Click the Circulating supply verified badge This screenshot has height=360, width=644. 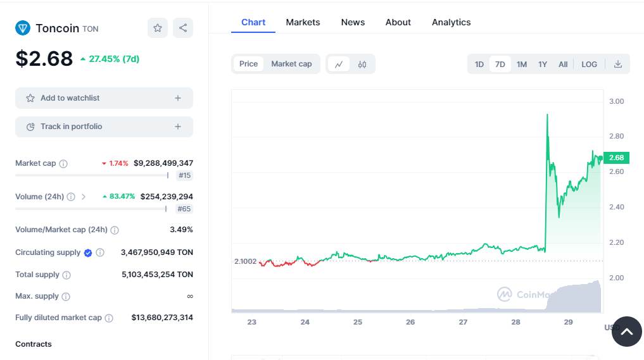pyautogui.click(x=88, y=253)
